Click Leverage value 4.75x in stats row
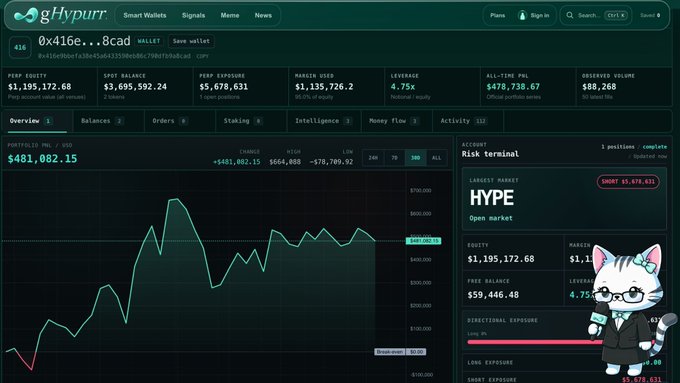Image resolution: width=680 pixels, height=383 pixels. (403, 87)
